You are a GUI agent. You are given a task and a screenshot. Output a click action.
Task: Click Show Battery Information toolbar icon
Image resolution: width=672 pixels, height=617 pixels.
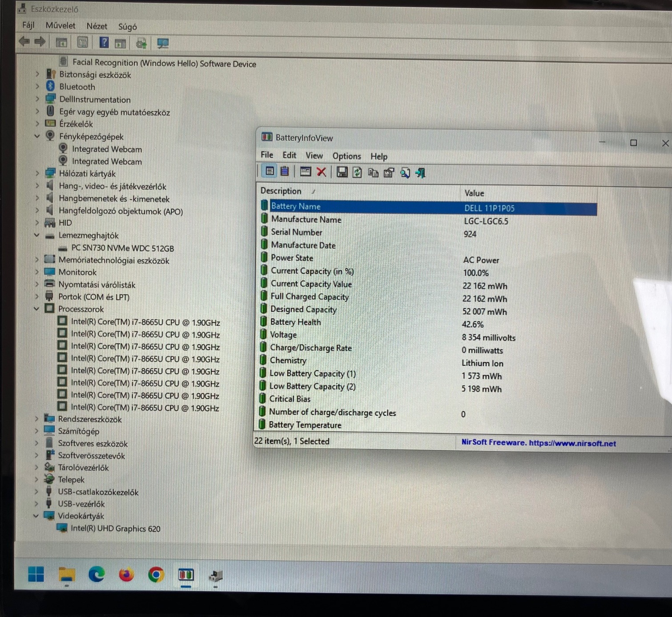(270, 172)
